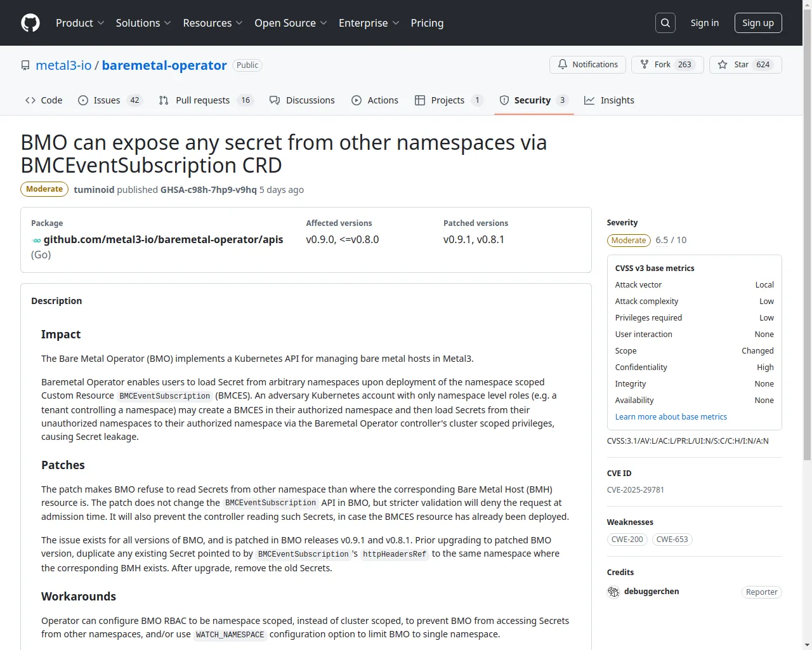Open the Pricing page
812x650 pixels.
click(x=427, y=23)
